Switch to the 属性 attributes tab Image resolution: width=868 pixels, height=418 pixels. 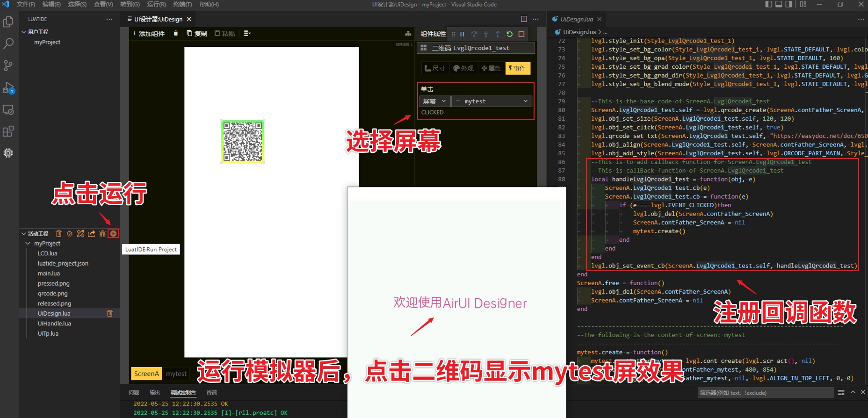pyautogui.click(x=492, y=68)
